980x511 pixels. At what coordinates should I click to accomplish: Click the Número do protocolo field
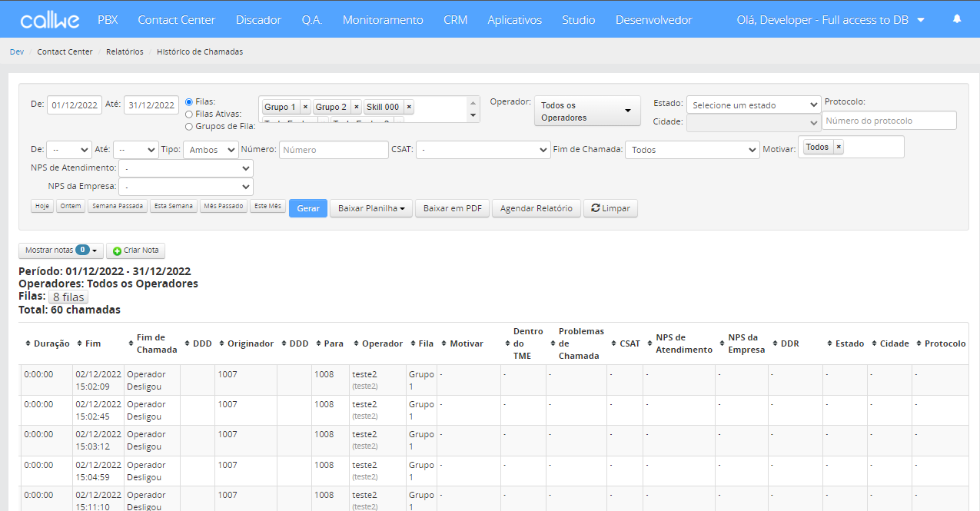[x=889, y=121]
